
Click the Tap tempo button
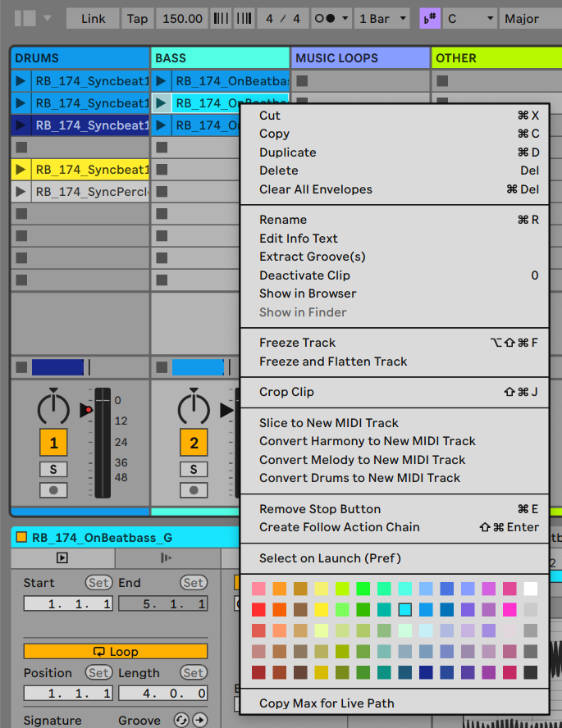(x=136, y=18)
